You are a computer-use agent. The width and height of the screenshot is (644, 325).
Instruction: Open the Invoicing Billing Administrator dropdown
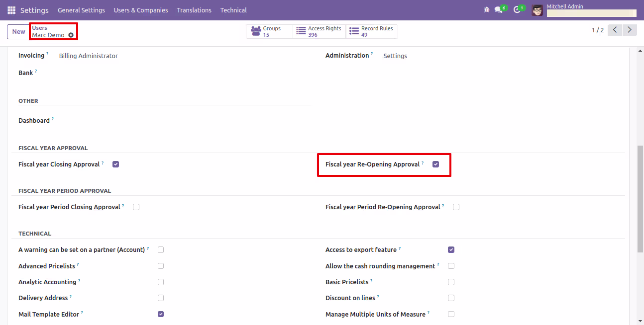[x=184, y=56]
